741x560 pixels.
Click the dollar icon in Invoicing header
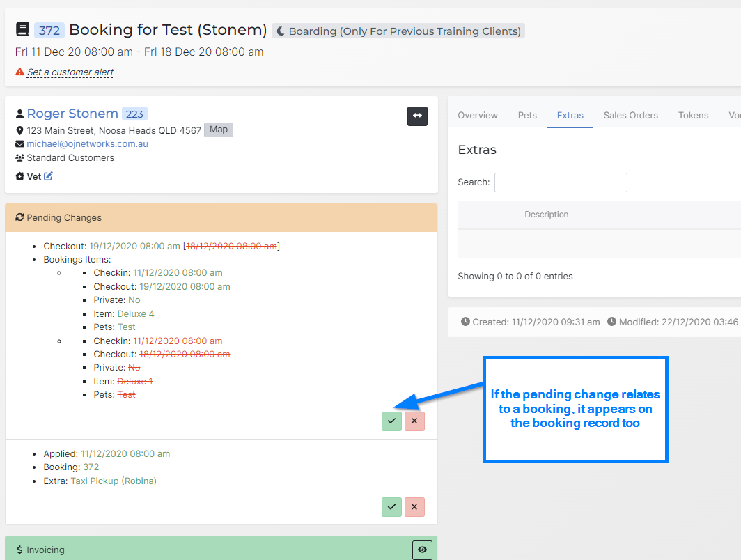coord(19,550)
